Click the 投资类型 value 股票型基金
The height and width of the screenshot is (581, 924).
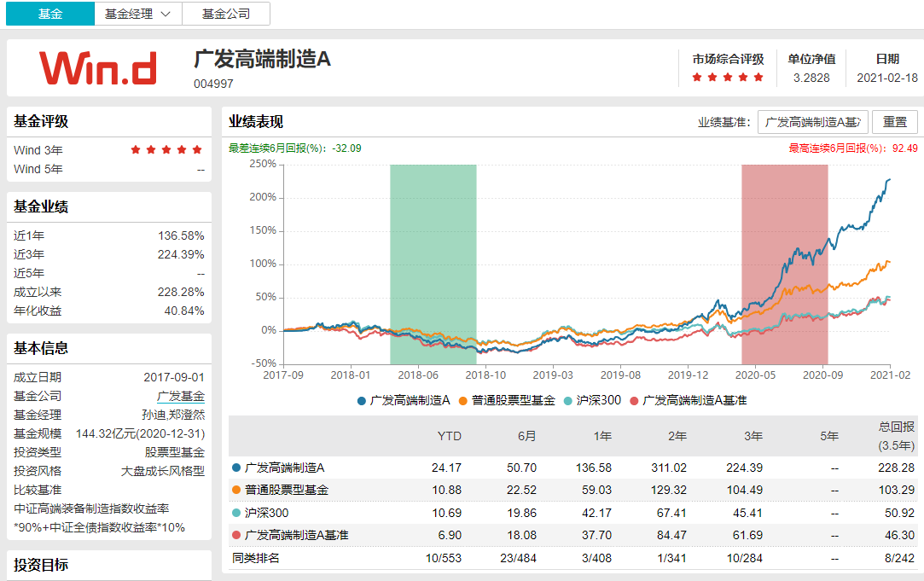[174, 452]
